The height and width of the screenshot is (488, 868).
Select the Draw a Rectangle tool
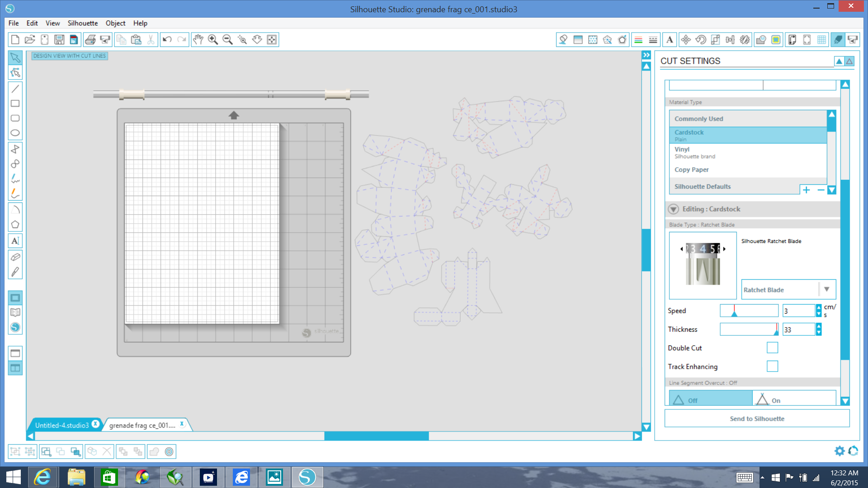[15, 103]
